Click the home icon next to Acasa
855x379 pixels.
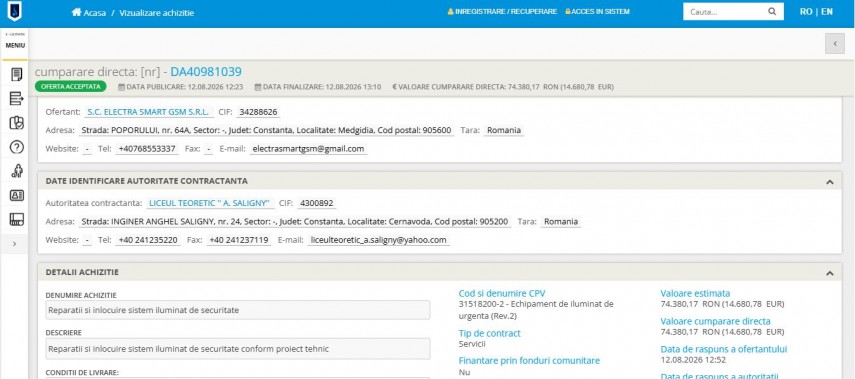pos(76,12)
